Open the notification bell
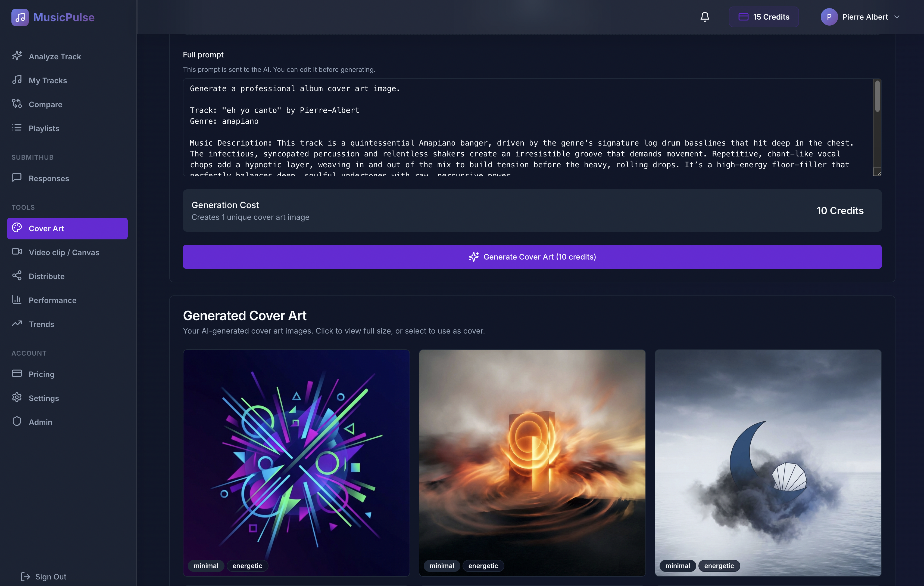The width and height of the screenshot is (924, 586). tap(704, 17)
